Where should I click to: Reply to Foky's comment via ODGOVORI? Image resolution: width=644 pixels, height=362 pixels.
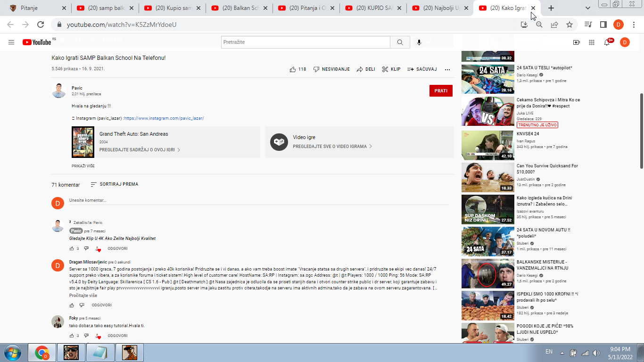[x=117, y=336]
